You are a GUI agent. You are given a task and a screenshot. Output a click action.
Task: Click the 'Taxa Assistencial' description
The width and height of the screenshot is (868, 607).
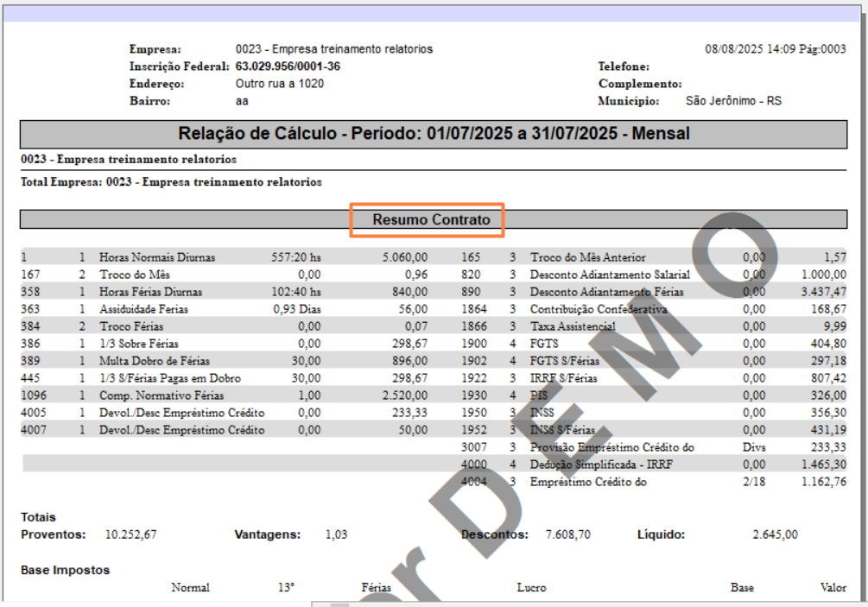pos(573,326)
